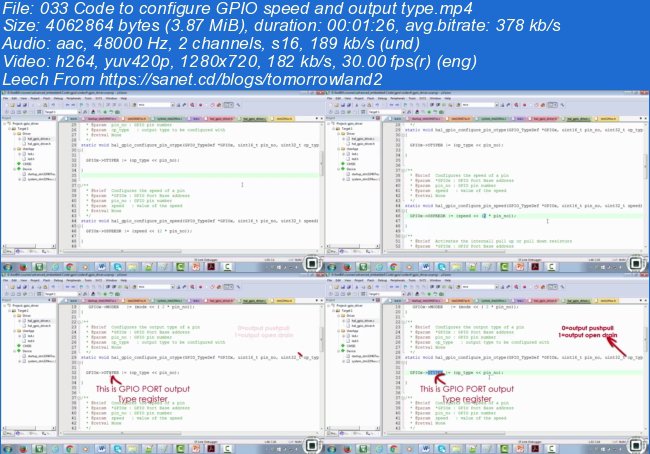Click the Build icon in top-left frame toolbar
Screen dimensions: 650x454
(x=12, y=112)
